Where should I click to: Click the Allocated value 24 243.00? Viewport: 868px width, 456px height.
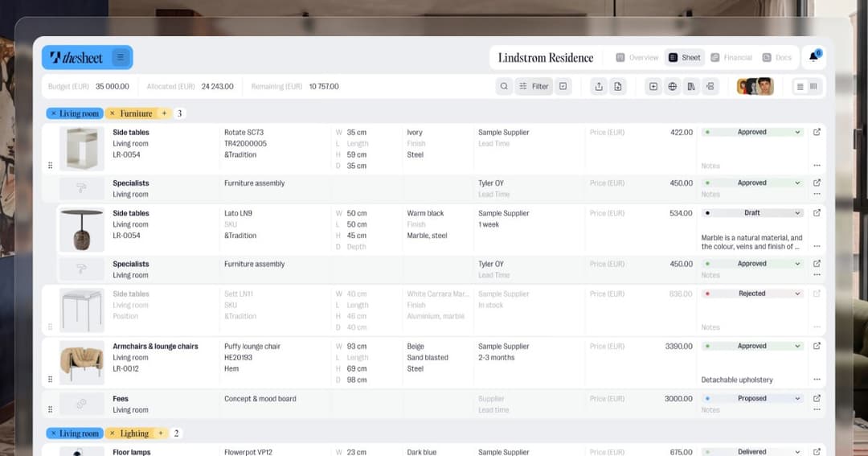point(217,86)
